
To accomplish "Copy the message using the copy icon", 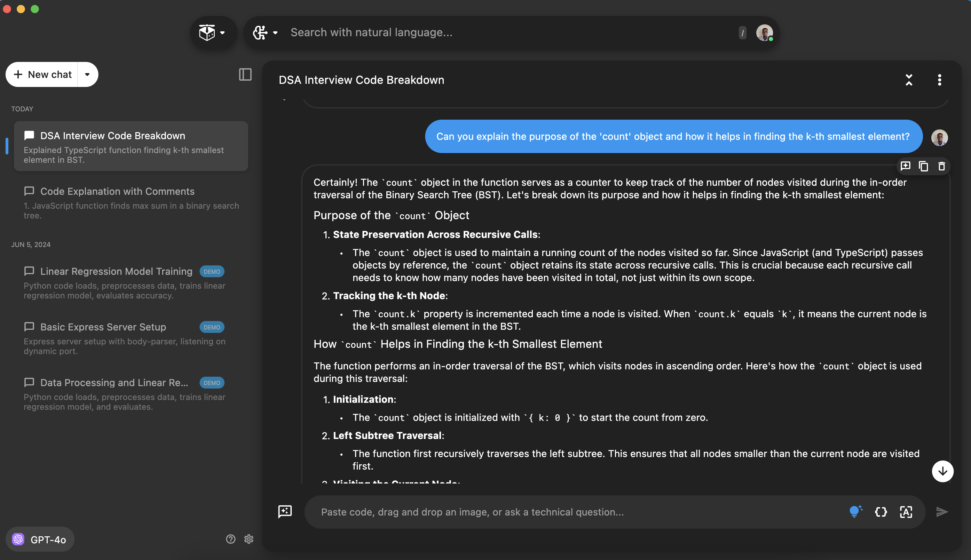I will click(923, 166).
